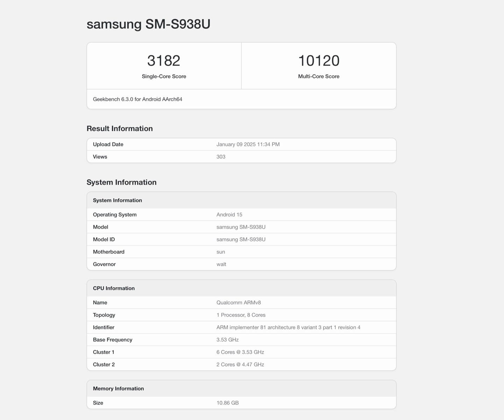The image size is (504, 420).
Task: Click the Result Information heading
Action: pos(120,128)
